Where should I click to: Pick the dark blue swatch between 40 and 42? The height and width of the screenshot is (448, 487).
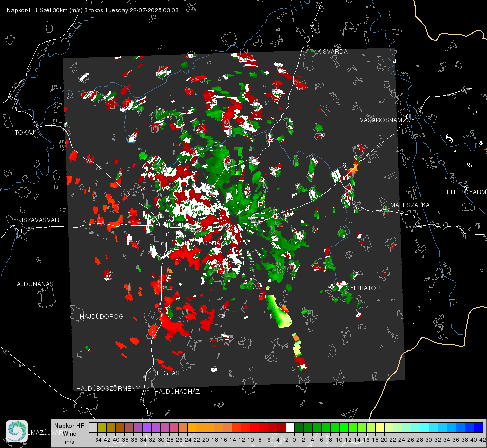[x=479, y=428]
